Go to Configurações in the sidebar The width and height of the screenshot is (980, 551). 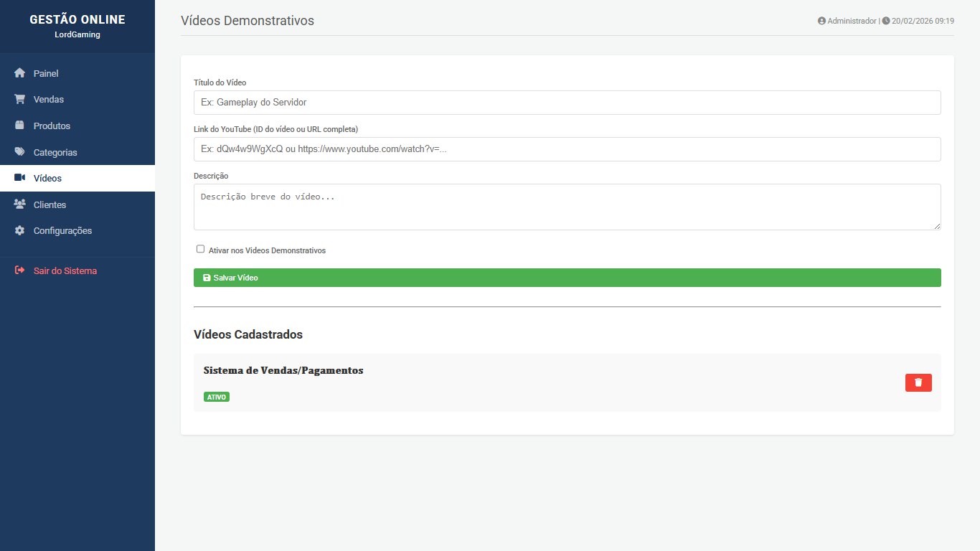coord(62,231)
